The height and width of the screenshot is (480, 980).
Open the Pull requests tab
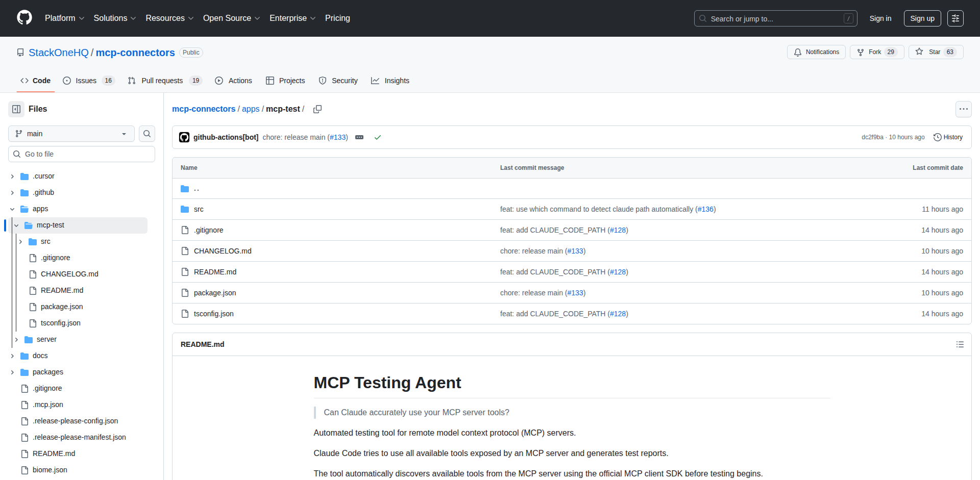(165, 81)
